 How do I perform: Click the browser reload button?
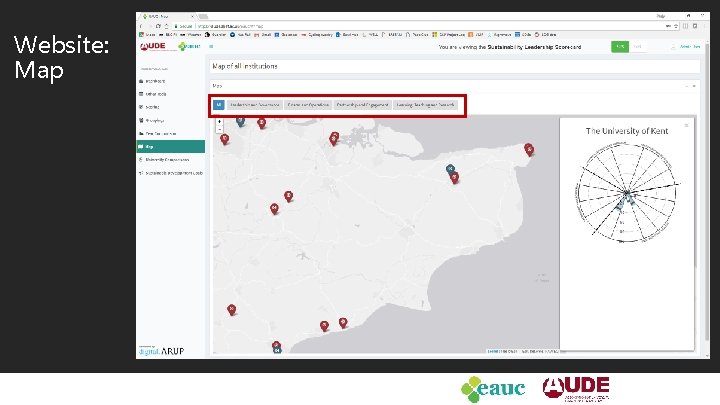[x=158, y=26]
